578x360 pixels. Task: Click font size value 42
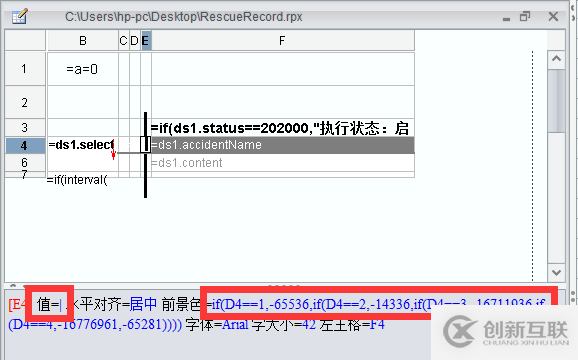[309, 325]
